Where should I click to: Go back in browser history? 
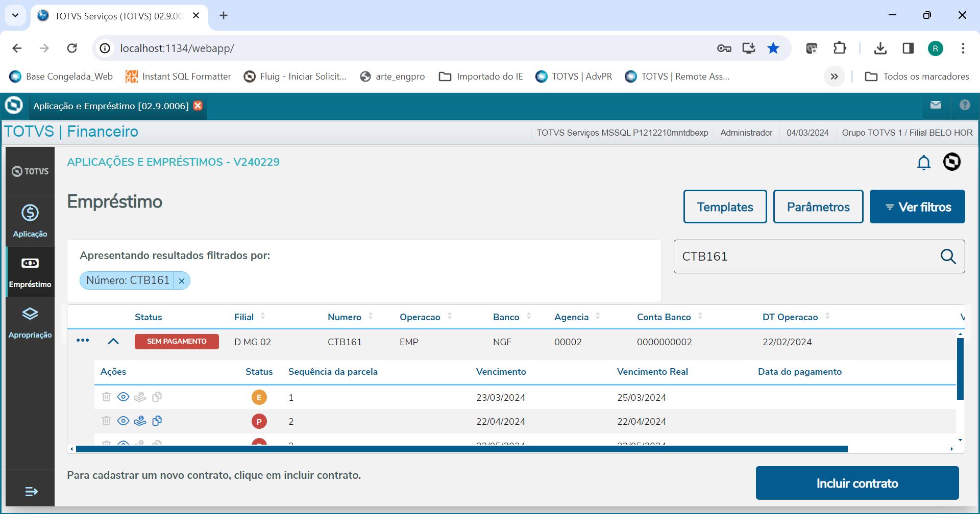[17, 48]
